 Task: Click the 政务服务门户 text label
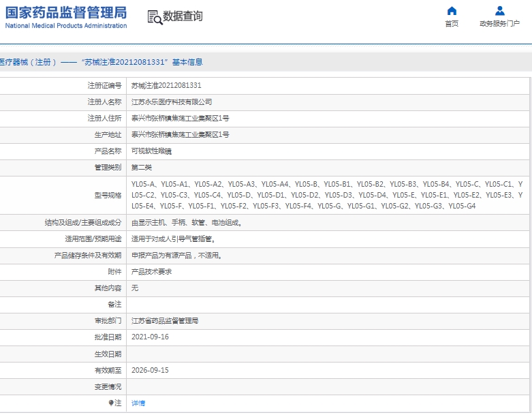[x=499, y=23]
